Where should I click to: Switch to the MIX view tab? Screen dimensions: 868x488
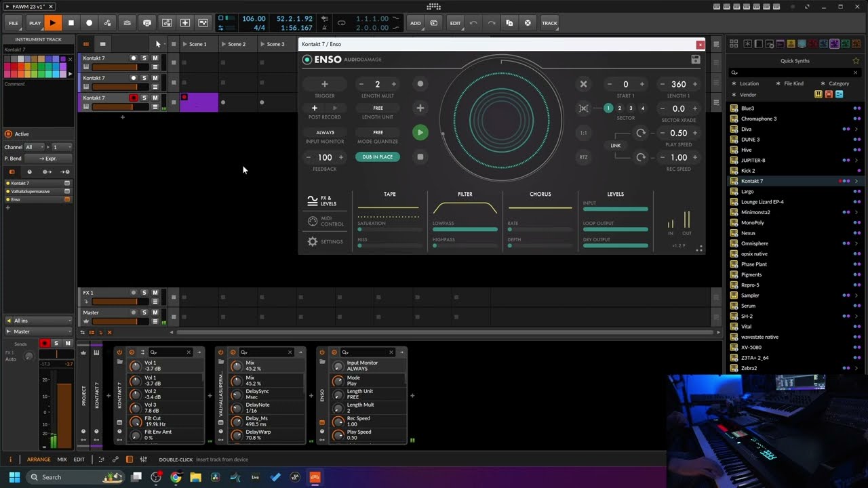pyautogui.click(x=62, y=460)
